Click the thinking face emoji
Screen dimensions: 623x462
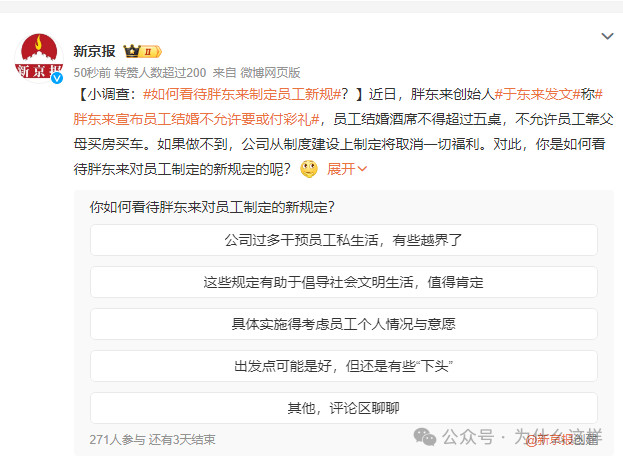pyautogui.click(x=309, y=169)
